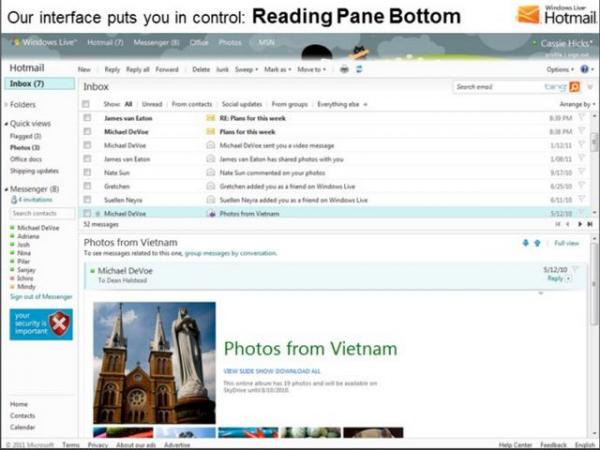Open Photos in the top Windows Live bar
Viewport: 600px width, 450px height.
[230, 42]
